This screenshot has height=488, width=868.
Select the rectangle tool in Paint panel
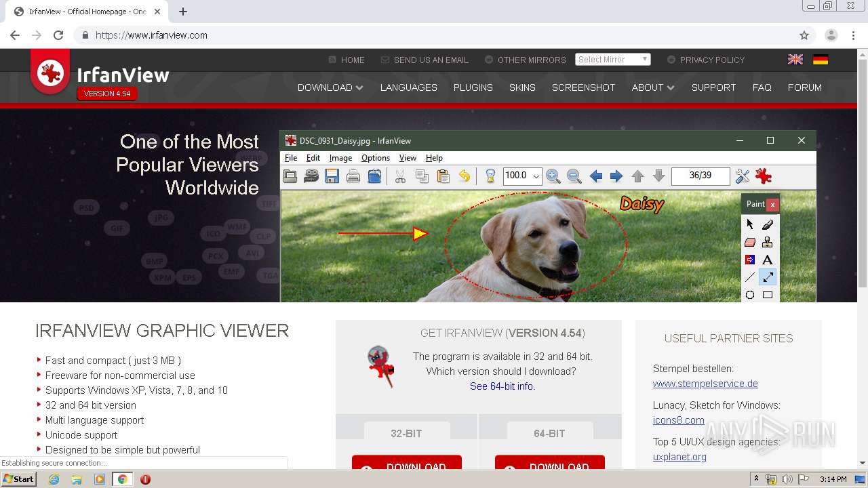767,295
